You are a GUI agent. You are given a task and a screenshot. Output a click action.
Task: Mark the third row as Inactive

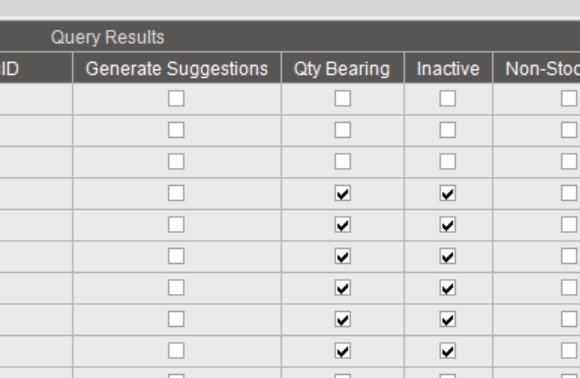point(448,161)
